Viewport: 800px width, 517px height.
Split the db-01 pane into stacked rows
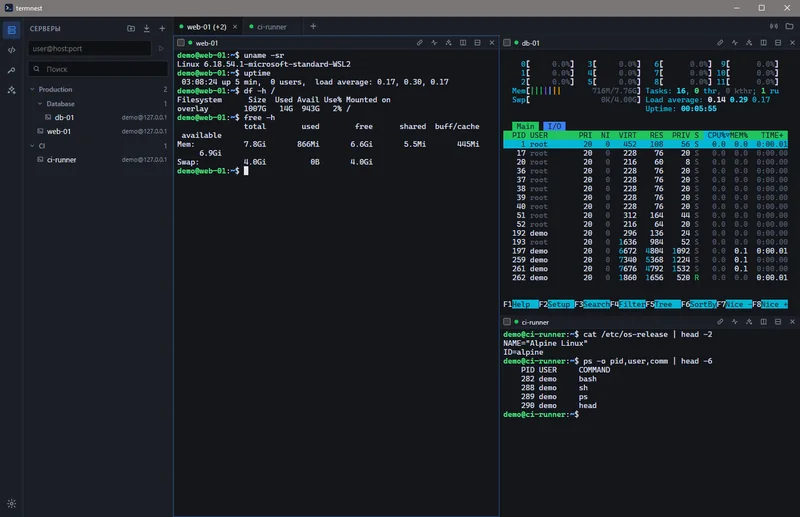pos(778,43)
